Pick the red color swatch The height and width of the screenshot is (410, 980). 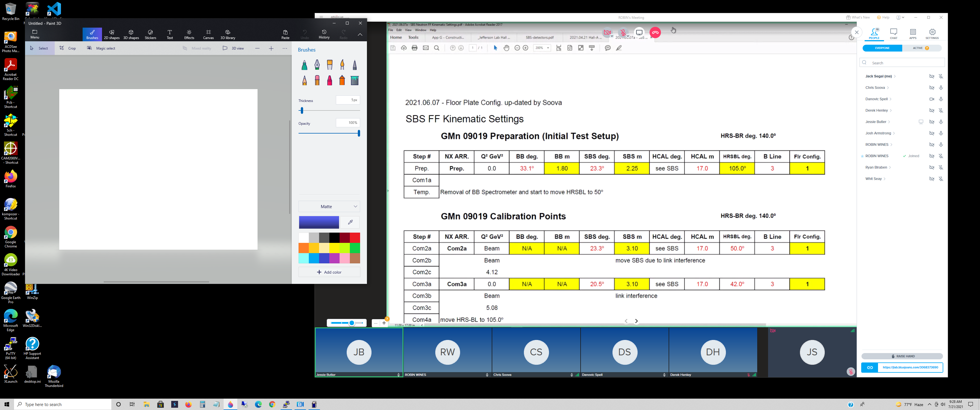(x=355, y=238)
